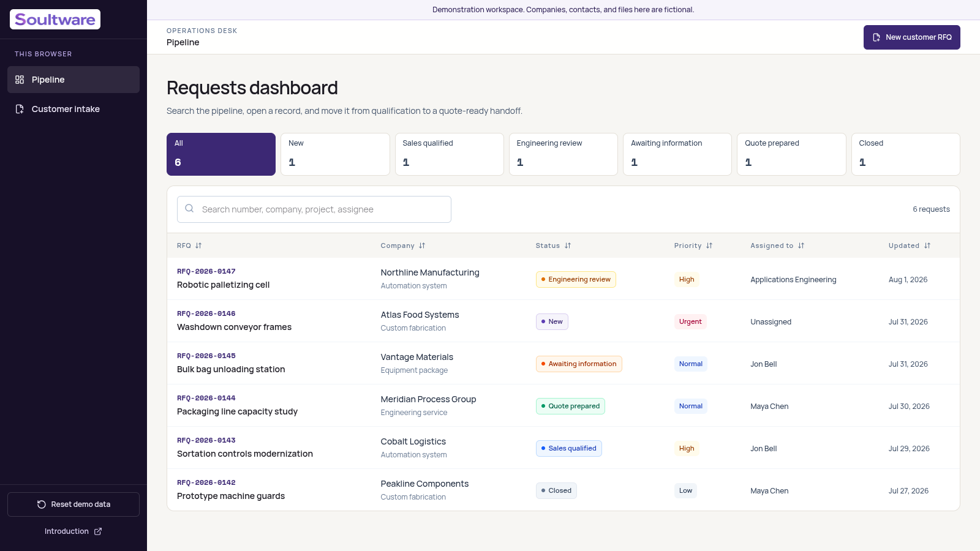This screenshot has width=980, height=551.
Task: Click the Sales qualified status badge
Action: click(x=569, y=448)
